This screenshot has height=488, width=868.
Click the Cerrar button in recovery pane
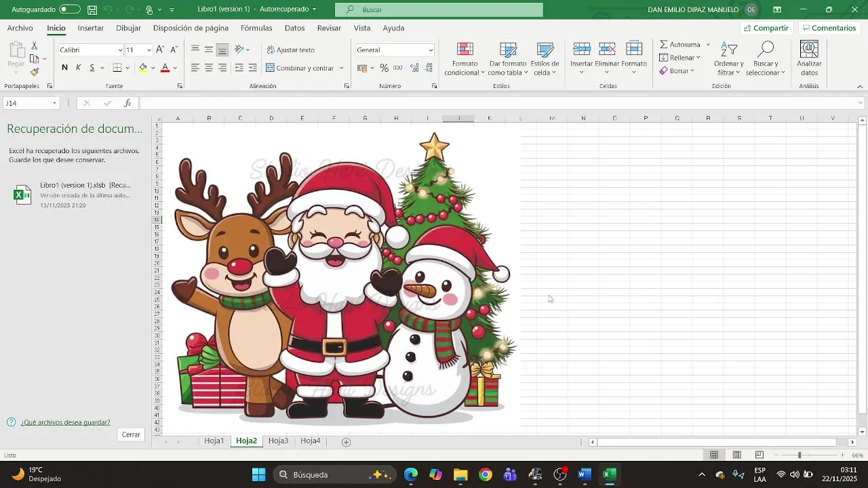coord(131,434)
